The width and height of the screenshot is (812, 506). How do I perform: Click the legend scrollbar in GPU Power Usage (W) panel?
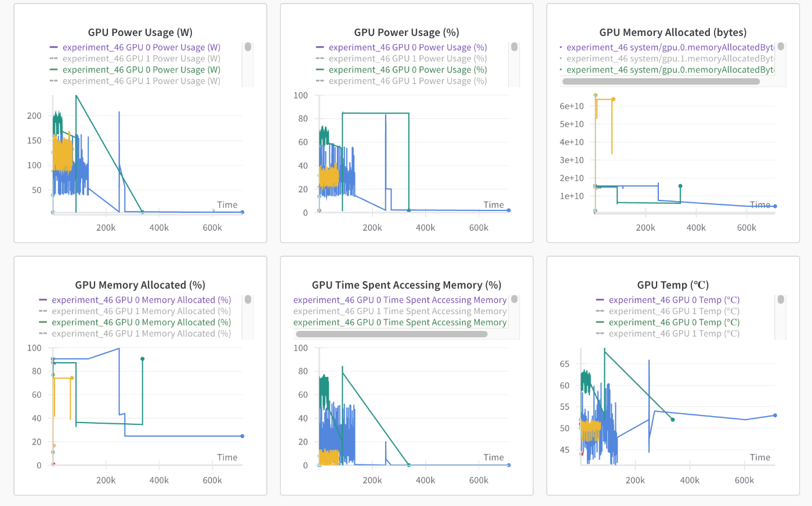click(248, 47)
